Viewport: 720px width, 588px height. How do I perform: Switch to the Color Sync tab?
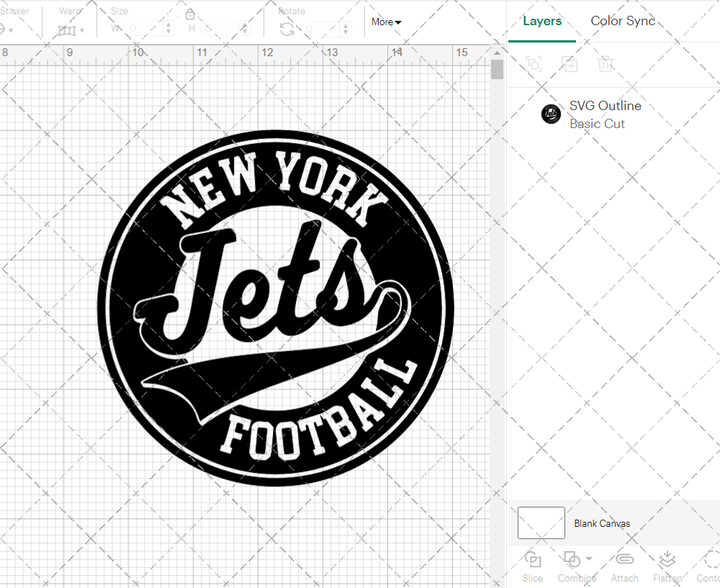623,21
